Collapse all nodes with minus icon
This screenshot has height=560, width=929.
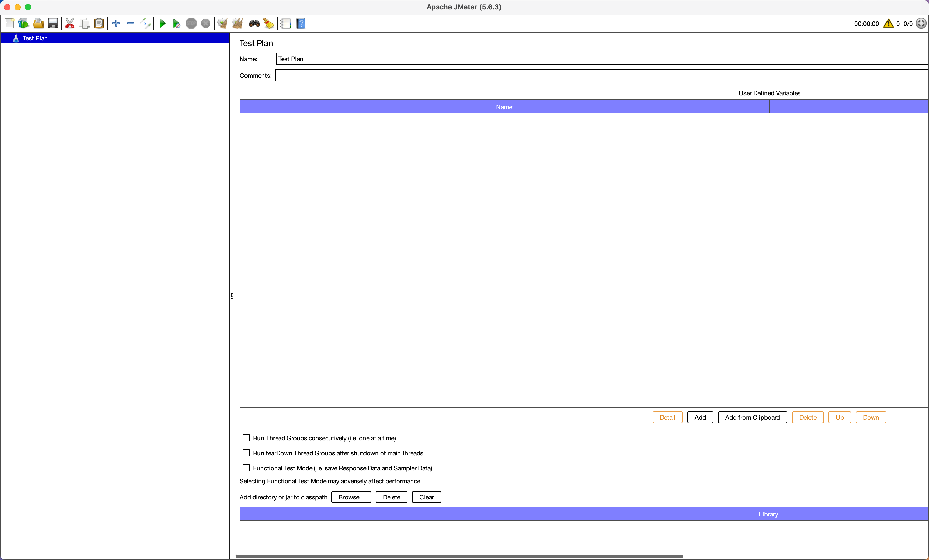pyautogui.click(x=130, y=23)
